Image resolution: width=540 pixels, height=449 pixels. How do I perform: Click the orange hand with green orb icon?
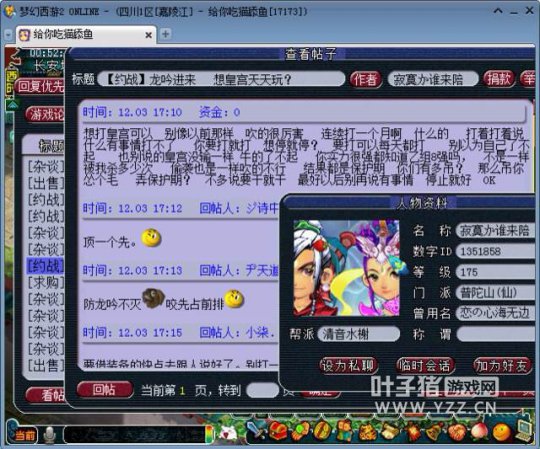[301, 431]
